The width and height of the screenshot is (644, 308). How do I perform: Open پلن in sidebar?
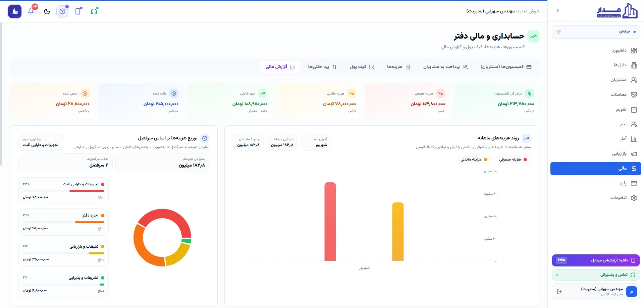point(596,183)
